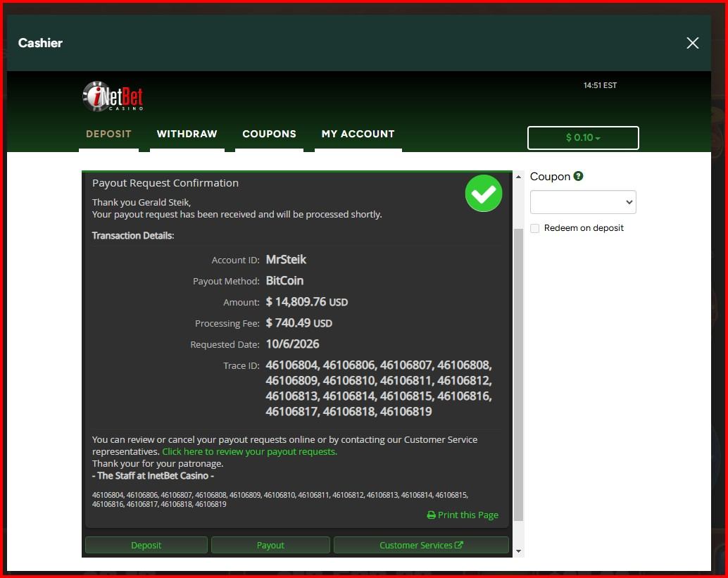Click Print this Page
Image resolution: width=728 pixels, height=578 pixels.
[x=463, y=515]
